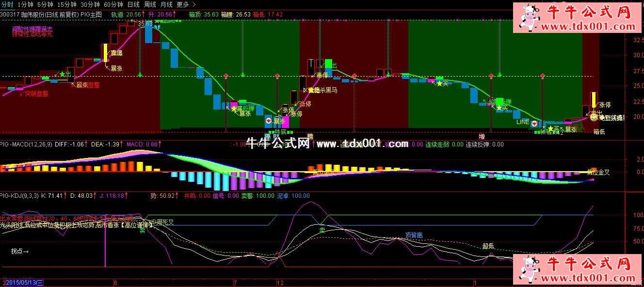
Task: Switch to the 日线 daily chart tab
Action: (133, 4)
